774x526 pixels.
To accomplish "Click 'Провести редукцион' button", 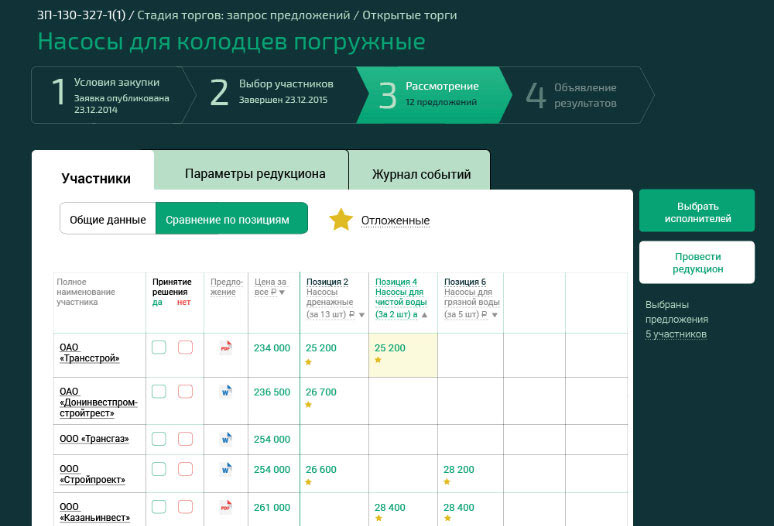I will (697, 263).
